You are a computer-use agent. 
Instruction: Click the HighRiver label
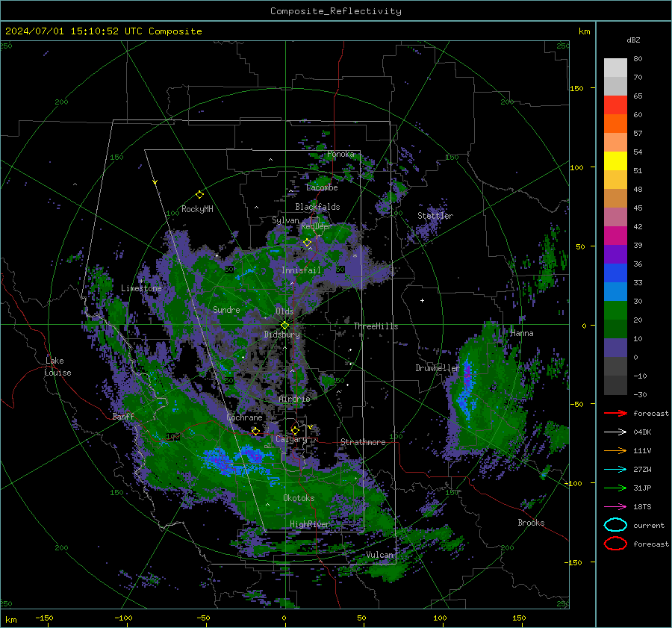pyautogui.click(x=309, y=525)
